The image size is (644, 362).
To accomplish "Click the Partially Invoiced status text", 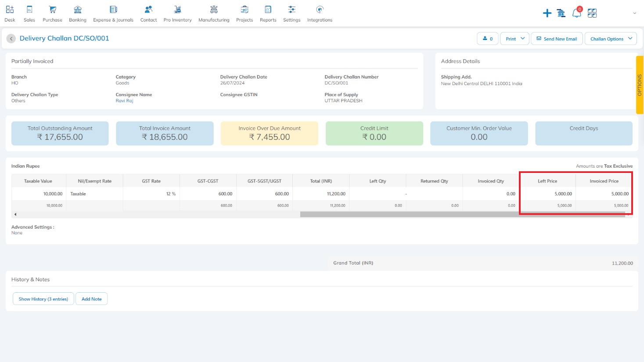I will [x=32, y=61].
